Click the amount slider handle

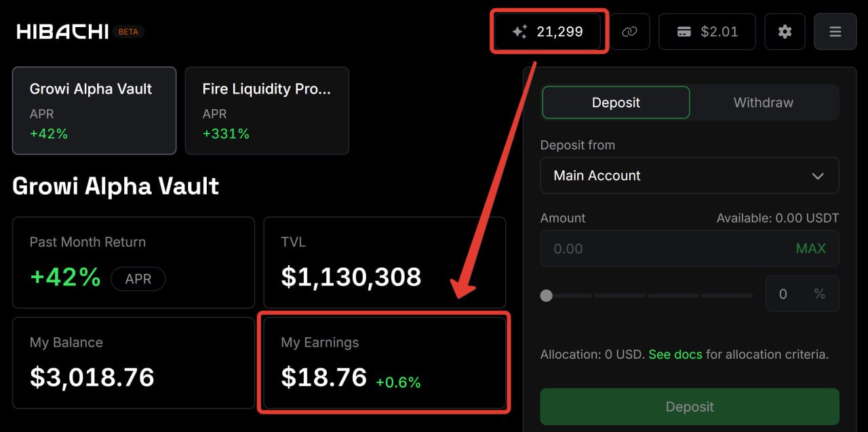pos(546,296)
